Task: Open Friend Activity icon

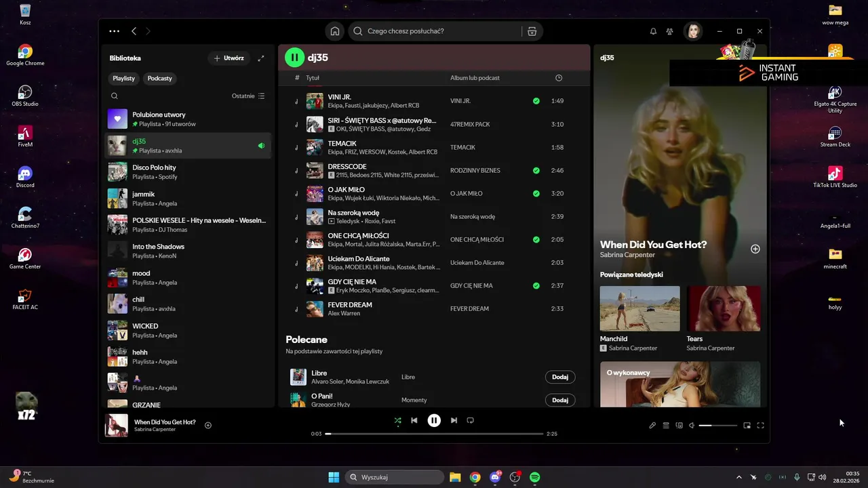Action: pos(670,31)
